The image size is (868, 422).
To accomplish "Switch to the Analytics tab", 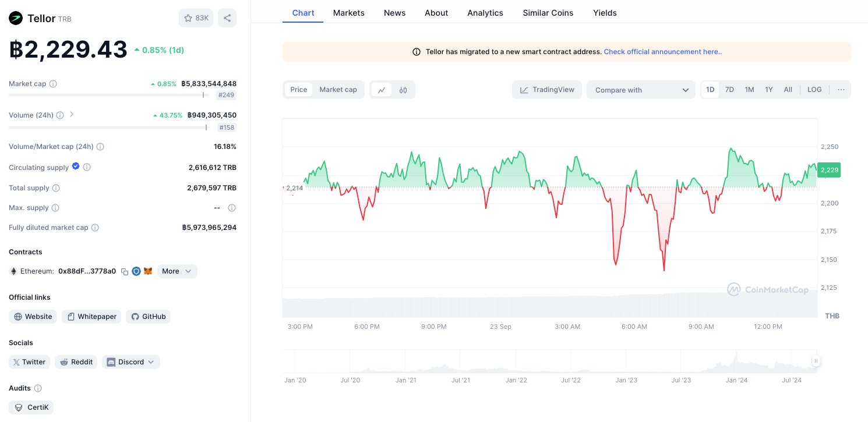I will click(485, 13).
